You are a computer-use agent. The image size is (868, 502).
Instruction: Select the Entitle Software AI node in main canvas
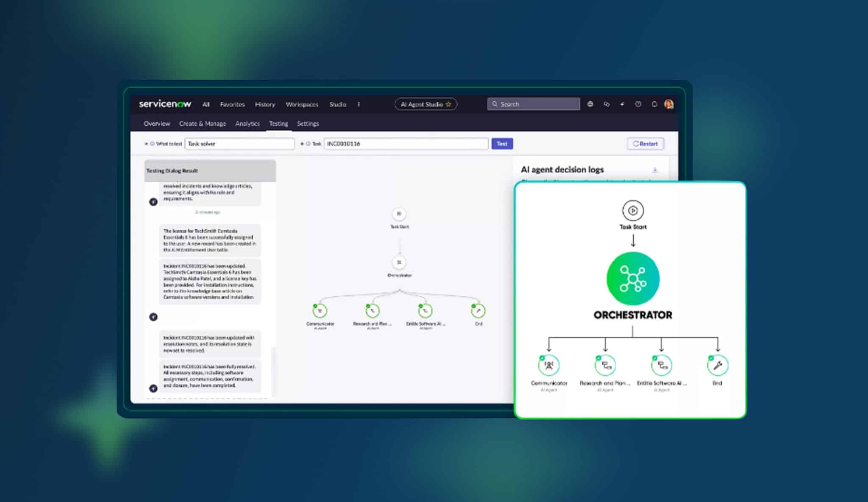click(425, 311)
